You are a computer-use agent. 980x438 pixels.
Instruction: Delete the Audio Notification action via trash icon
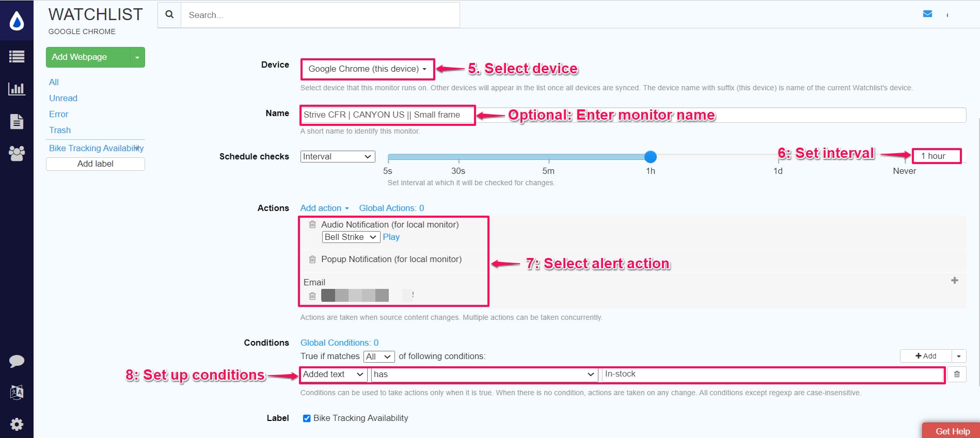click(312, 224)
